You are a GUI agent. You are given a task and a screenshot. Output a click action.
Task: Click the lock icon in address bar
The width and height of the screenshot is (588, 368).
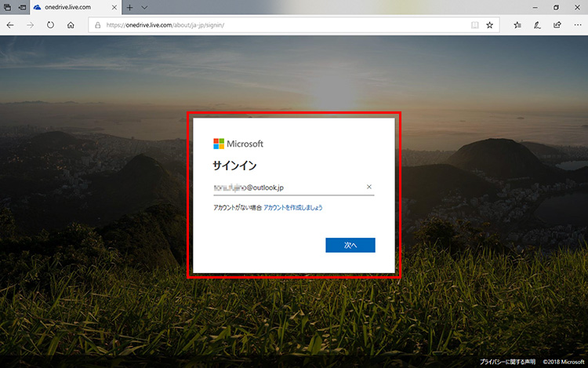click(98, 25)
